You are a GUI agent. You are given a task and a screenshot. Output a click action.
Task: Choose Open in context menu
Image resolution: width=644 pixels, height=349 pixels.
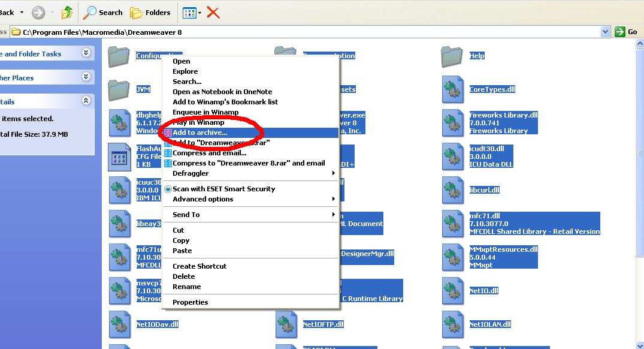[250, 61]
